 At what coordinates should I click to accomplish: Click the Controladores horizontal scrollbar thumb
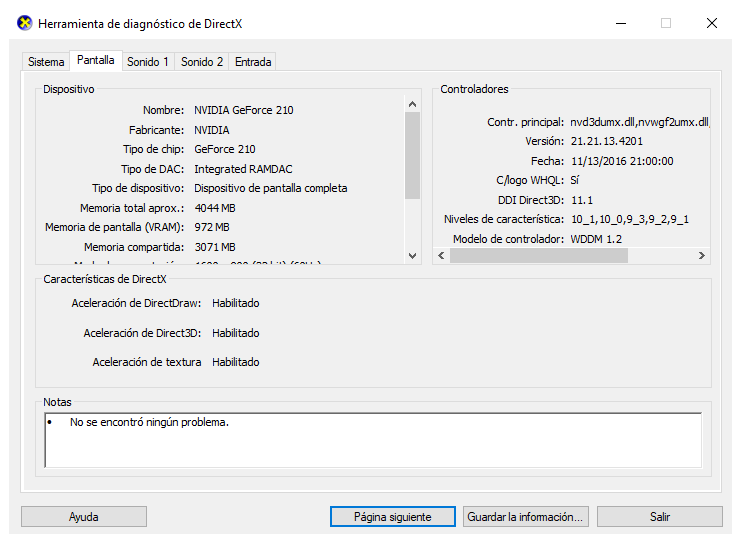tap(539, 256)
